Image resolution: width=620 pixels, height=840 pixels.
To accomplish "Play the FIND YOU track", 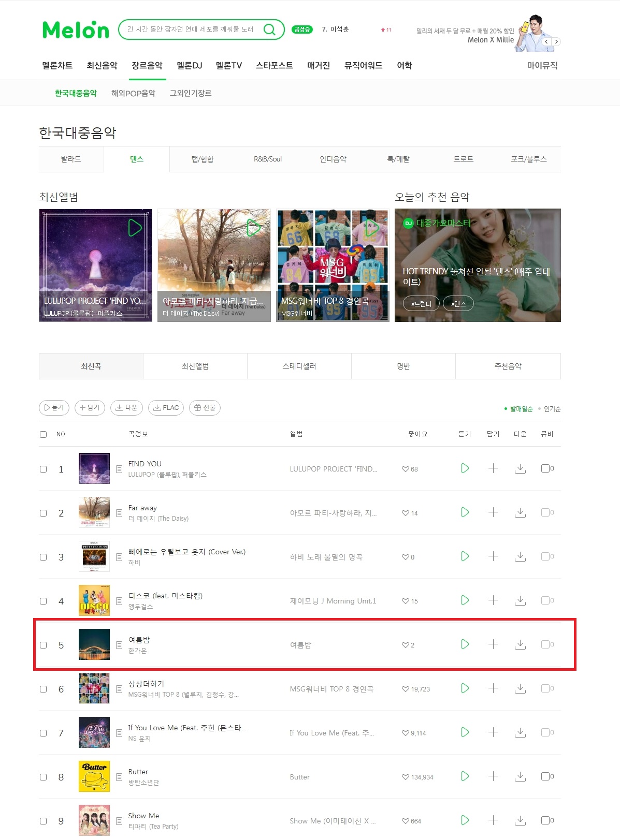I will (465, 468).
